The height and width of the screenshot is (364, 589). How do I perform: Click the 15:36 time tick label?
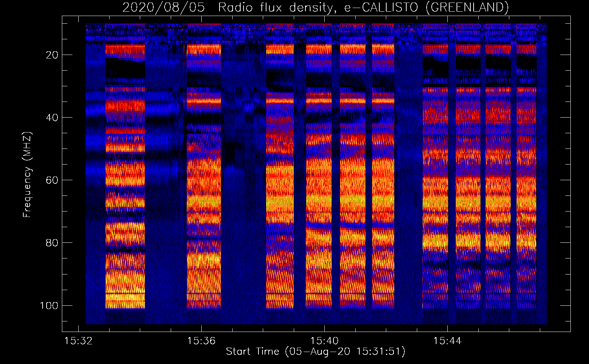(x=201, y=341)
